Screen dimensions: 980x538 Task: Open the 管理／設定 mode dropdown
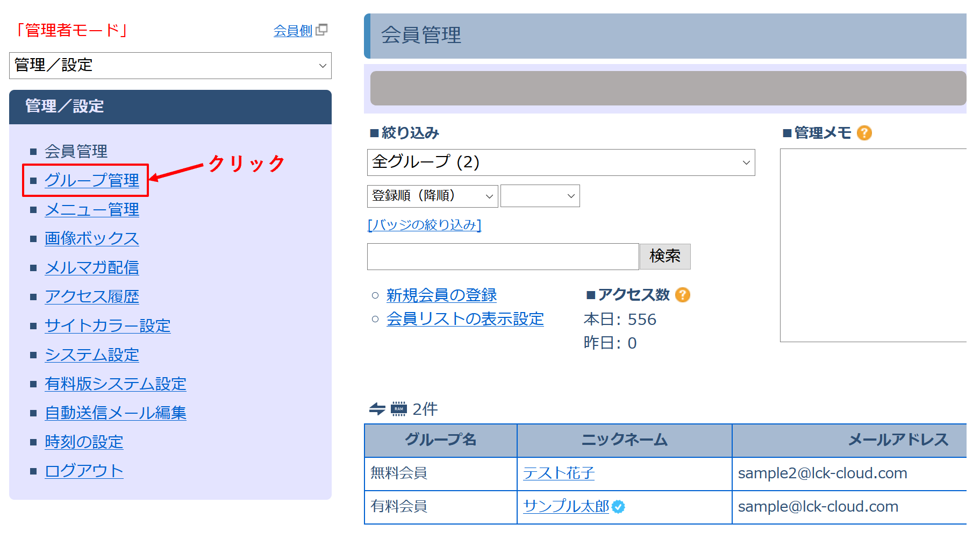tap(170, 66)
